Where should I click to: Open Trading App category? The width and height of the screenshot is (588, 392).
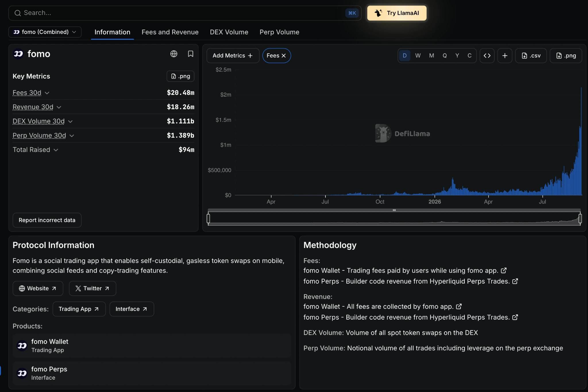79,309
